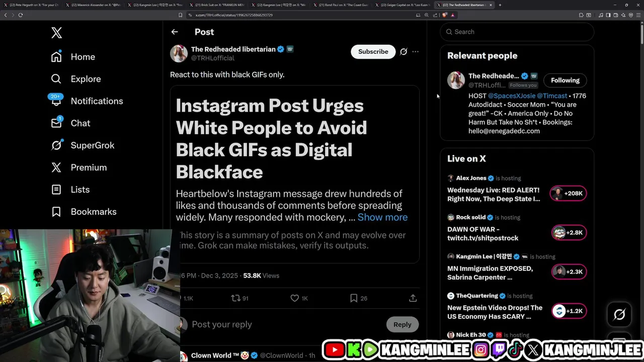Open the Brave VPN shield icon
Screen dimensions: 644x362
point(631,15)
